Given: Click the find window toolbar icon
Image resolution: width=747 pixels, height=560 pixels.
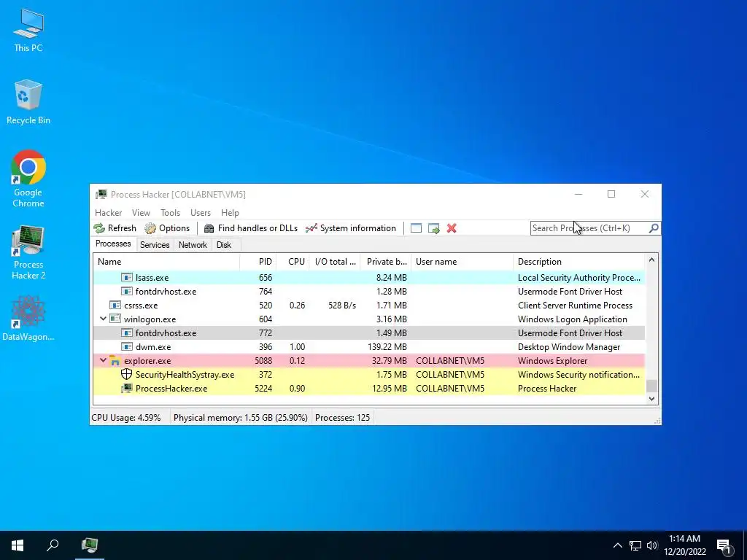Looking at the screenshot, I should [x=416, y=228].
